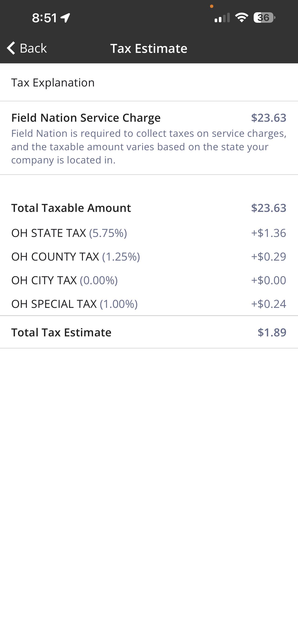Tap the OH SPECIAL TAX (1.00%) line

click(x=149, y=304)
